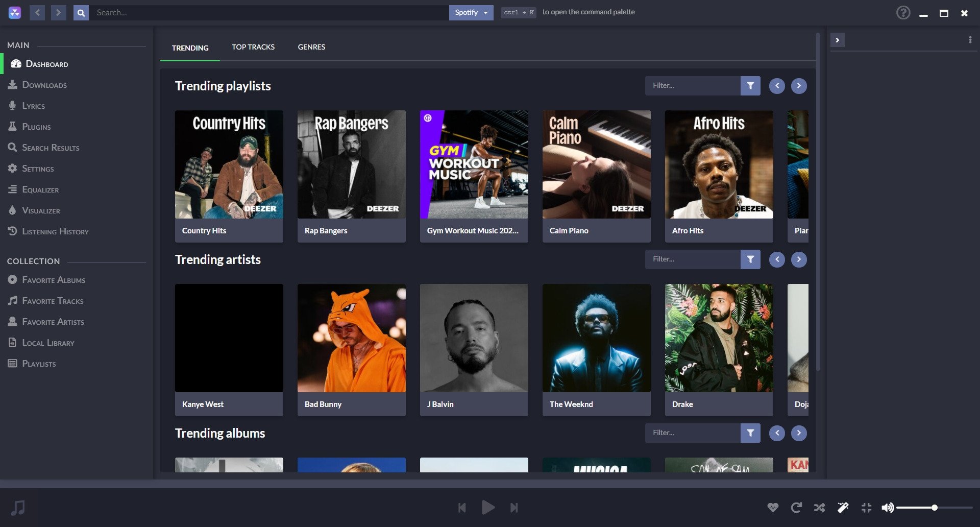Image resolution: width=980 pixels, height=527 pixels.
Task: Show next Trending playlists
Action: click(799, 86)
